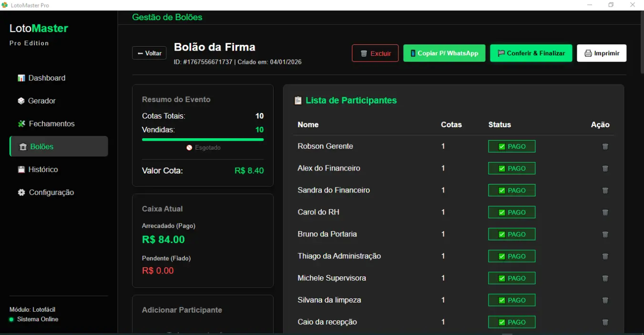Delete Silvana da limpeza with trash icon
Viewport: 644px width, 335px height.
point(605,300)
